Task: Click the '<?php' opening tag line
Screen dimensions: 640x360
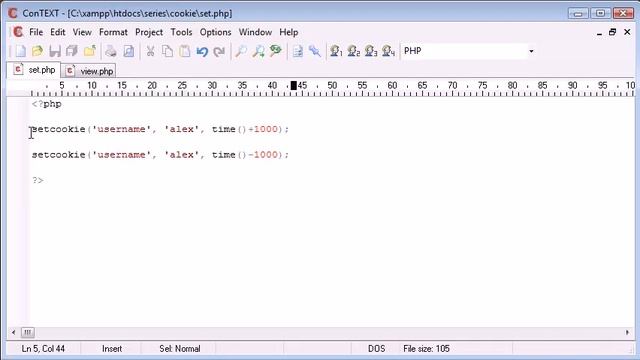Action: [47, 104]
